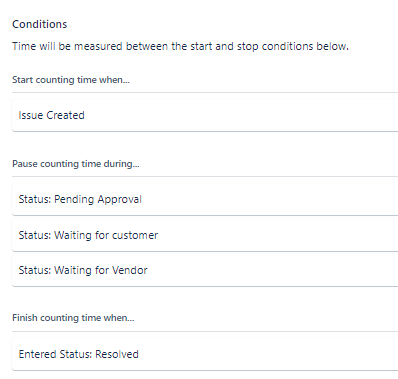Click the Status: Pending Approval pause condition
The height and width of the screenshot is (379, 398).
(x=205, y=199)
